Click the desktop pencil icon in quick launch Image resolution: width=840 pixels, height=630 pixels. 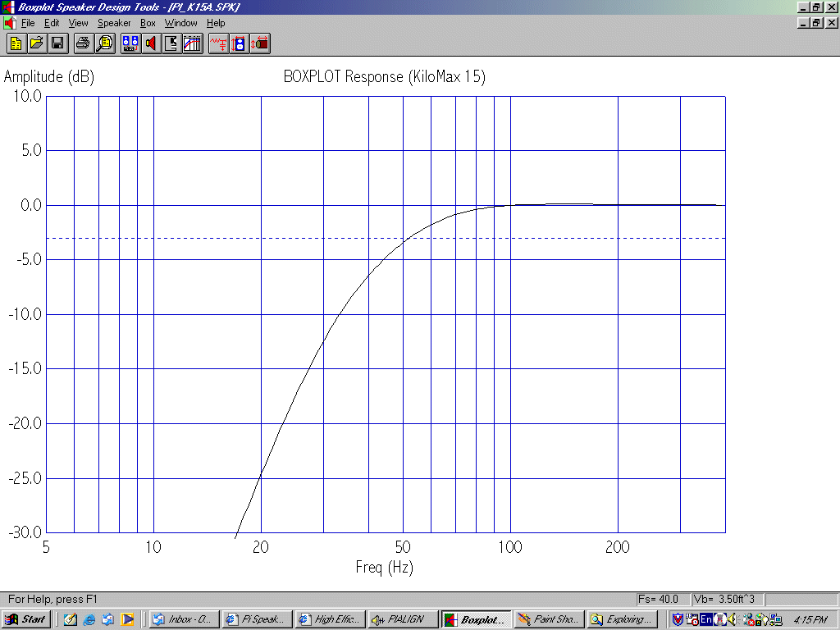71,619
